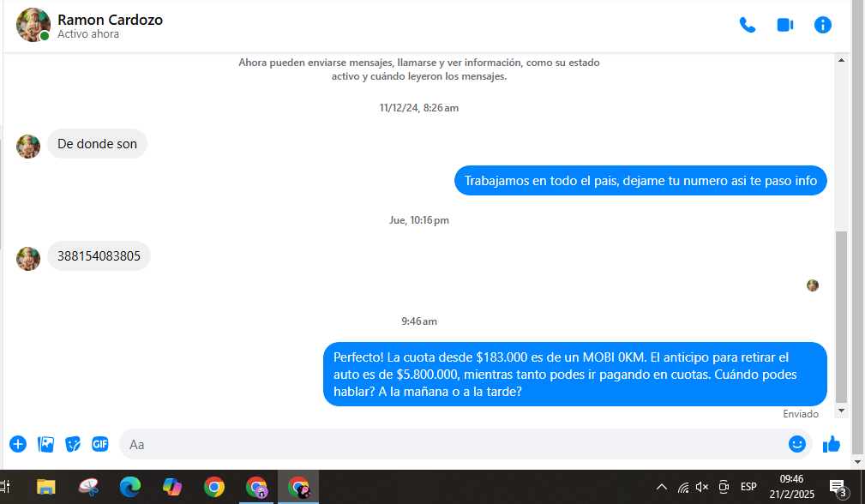This screenshot has height=504, width=865.
Task: Click the chat scrollbar down arrow
Action: coord(841,411)
